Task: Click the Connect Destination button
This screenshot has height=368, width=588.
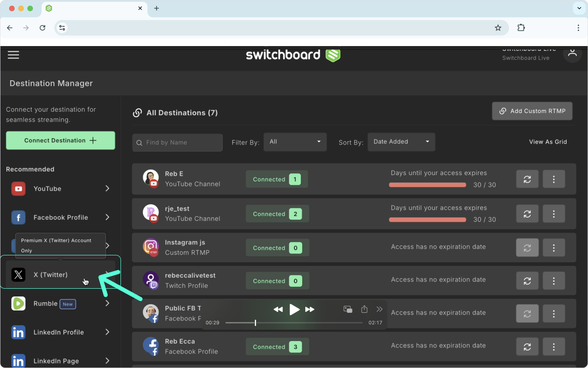Action: pos(60,140)
